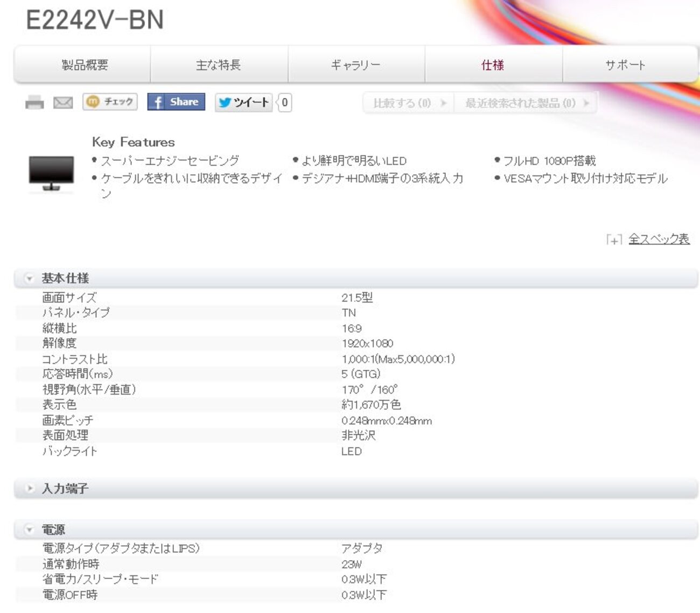The image size is (700, 613).
Task: Click the コントラスト比 row label
Action: [x=75, y=359]
